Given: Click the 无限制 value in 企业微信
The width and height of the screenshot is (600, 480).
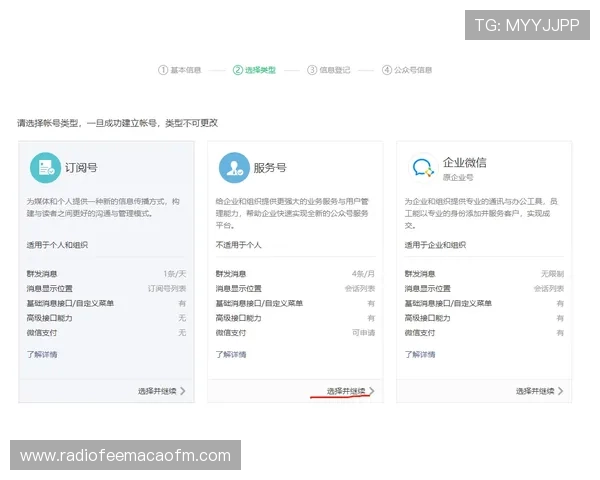Looking at the screenshot, I should [x=553, y=274].
